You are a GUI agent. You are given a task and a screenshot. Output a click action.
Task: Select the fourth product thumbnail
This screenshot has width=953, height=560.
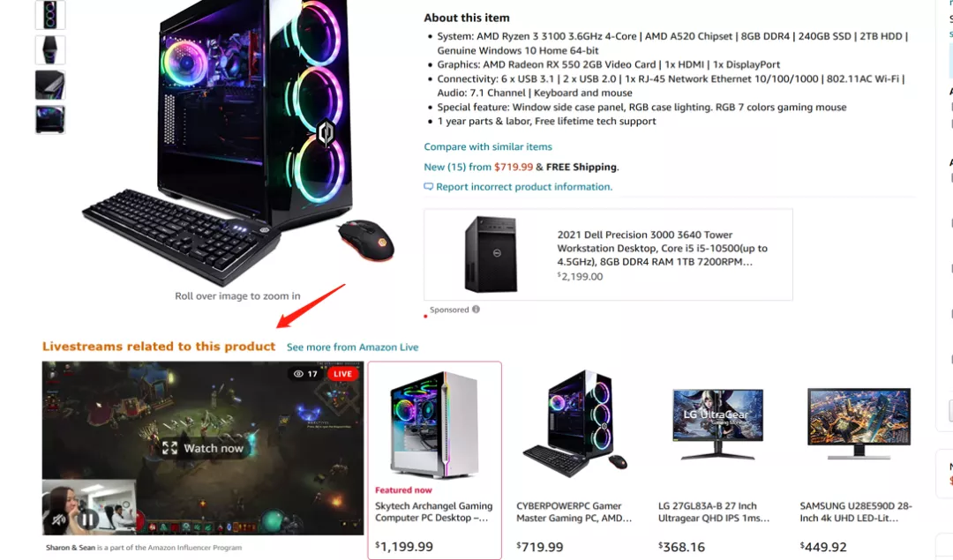point(49,119)
